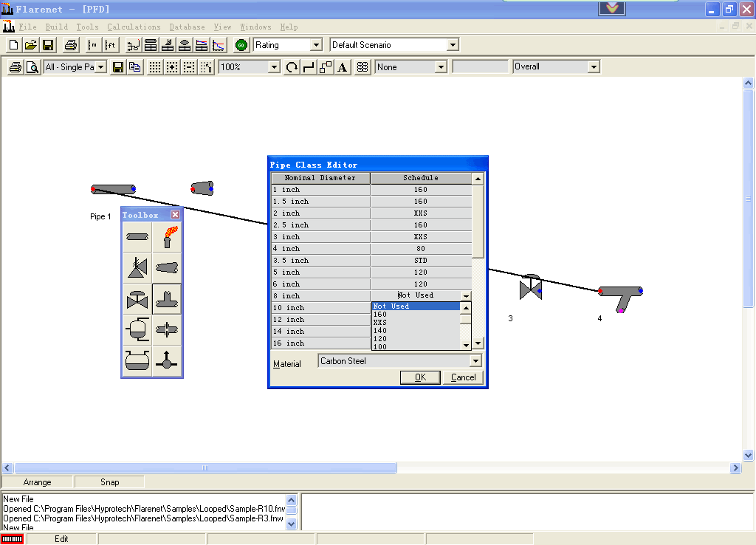Select the Vertical Separator tool in Toolbox

pyautogui.click(x=137, y=330)
